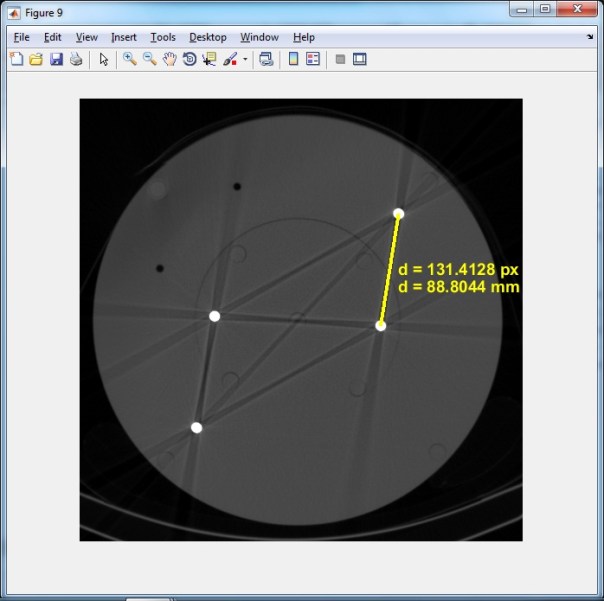
Task: Click the Insert Legend button
Action: pyautogui.click(x=313, y=59)
